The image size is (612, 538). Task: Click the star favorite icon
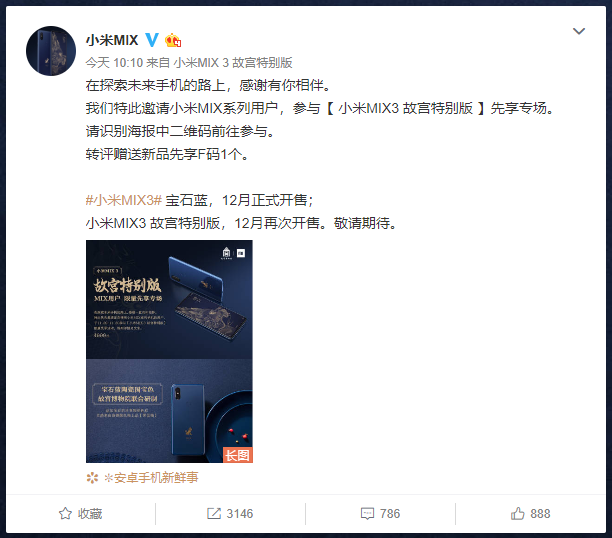(x=65, y=513)
